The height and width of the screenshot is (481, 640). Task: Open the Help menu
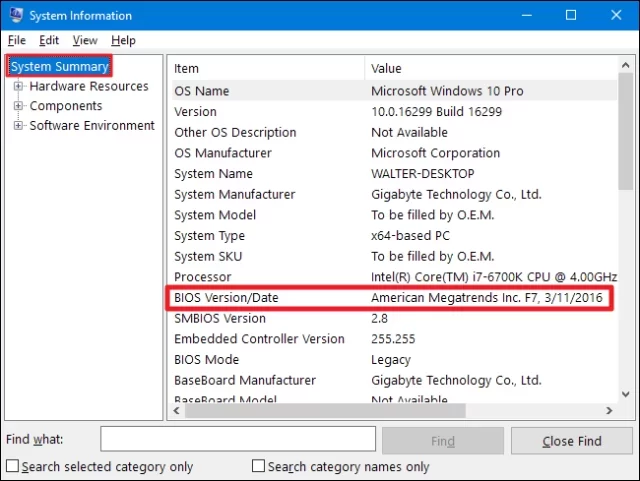pos(123,40)
